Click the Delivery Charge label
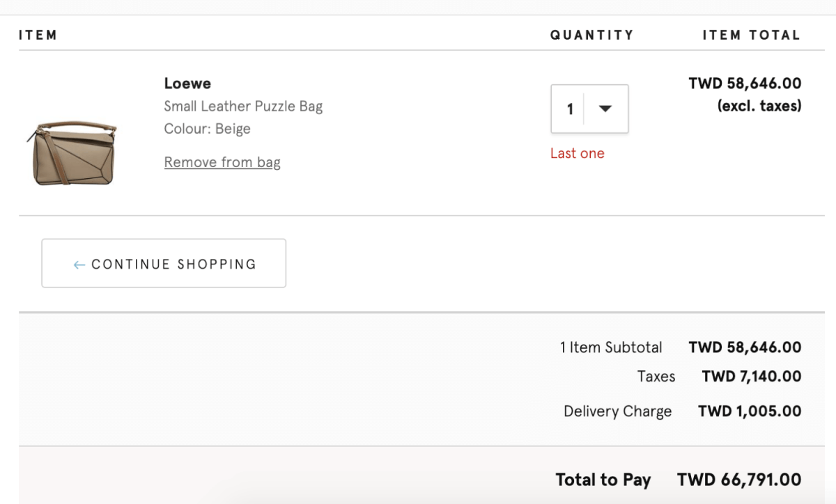Viewport: 836px width, 504px height. coord(617,411)
